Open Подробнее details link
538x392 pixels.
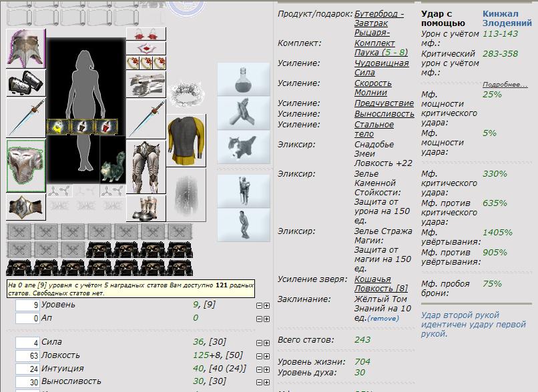click(x=505, y=85)
